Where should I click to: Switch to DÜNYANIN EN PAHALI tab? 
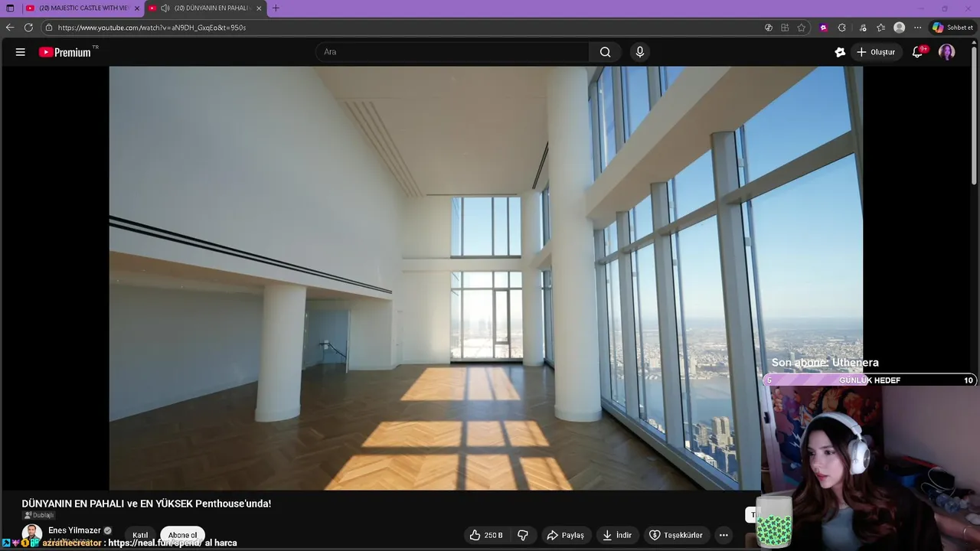tap(204, 8)
